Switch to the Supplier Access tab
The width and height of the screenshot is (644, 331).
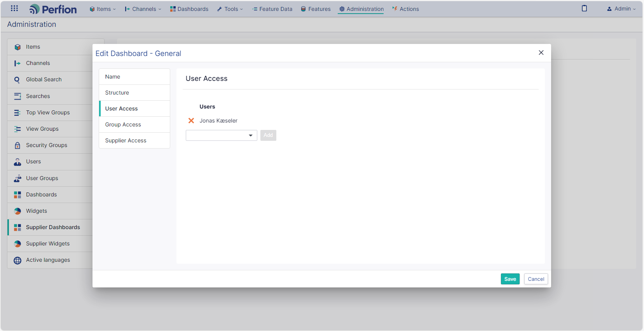click(x=134, y=140)
